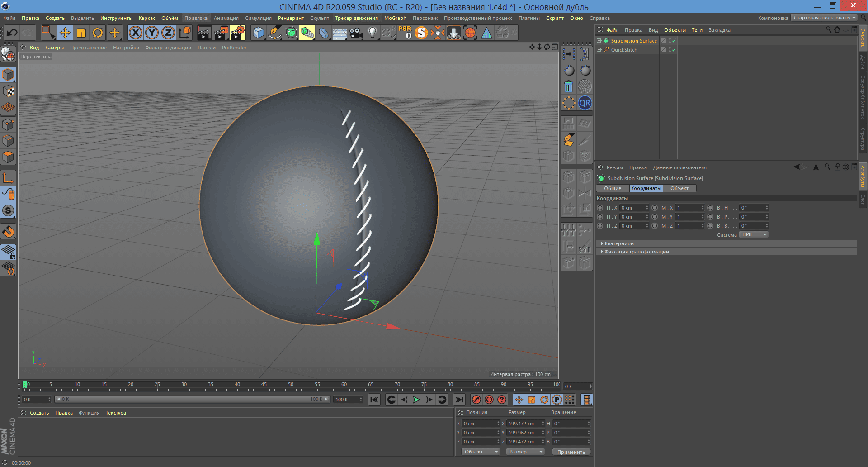The width and height of the screenshot is (868, 467).
Task: Click the П.X position input field
Action: [634, 208]
